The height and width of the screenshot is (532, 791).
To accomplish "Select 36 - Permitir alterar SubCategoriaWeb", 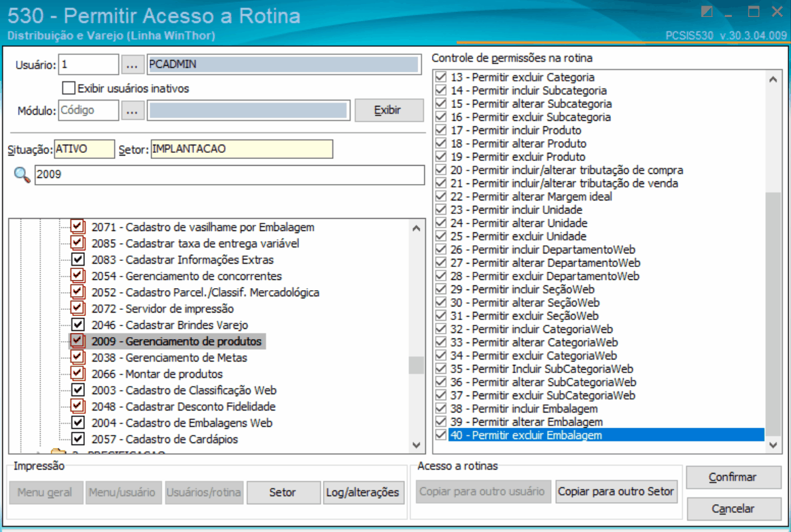I will coord(543,383).
